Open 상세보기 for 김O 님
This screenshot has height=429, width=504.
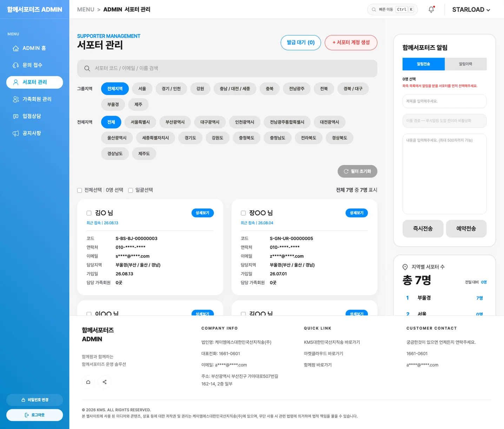point(203,213)
